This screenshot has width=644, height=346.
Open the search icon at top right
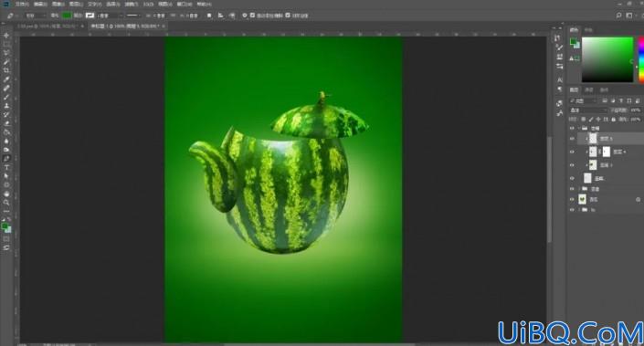[618, 16]
